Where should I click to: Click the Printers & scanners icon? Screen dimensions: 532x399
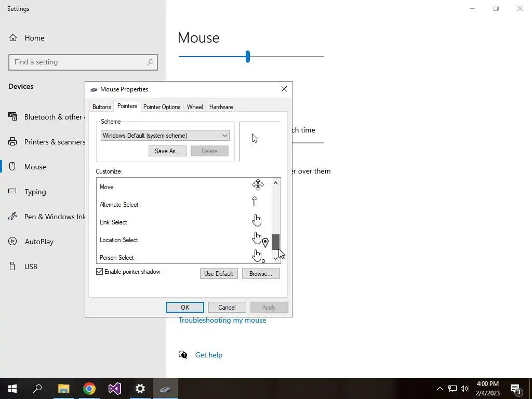(12, 141)
